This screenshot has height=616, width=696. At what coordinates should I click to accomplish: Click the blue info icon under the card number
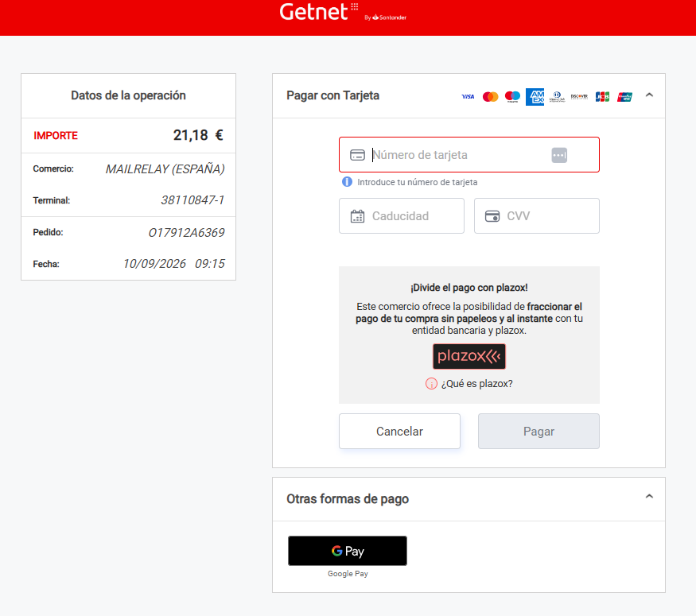point(347,182)
